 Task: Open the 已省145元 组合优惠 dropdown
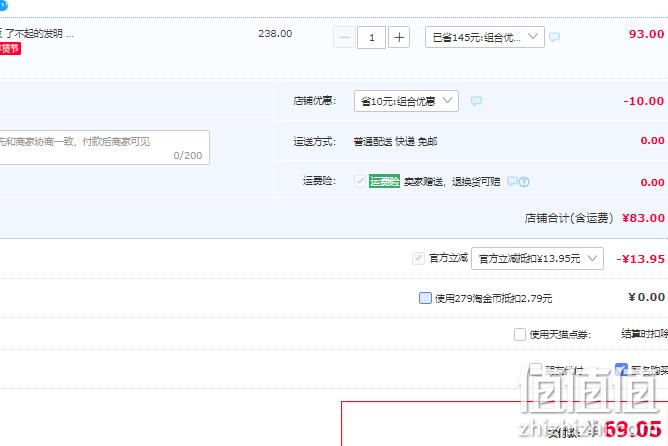pos(485,37)
